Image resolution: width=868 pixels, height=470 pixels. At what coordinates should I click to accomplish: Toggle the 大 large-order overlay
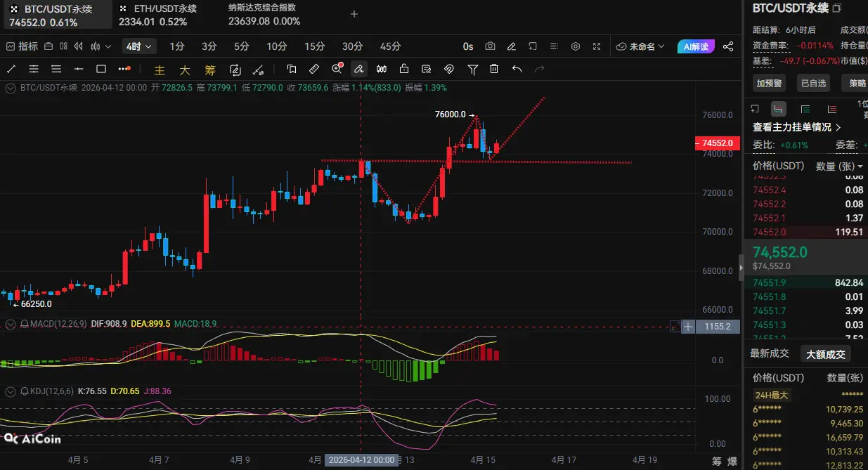185,70
